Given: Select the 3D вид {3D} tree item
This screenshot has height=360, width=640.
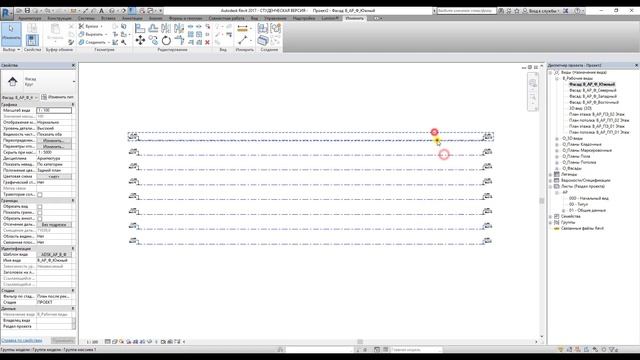Looking at the screenshot, I should [x=580, y=109].
